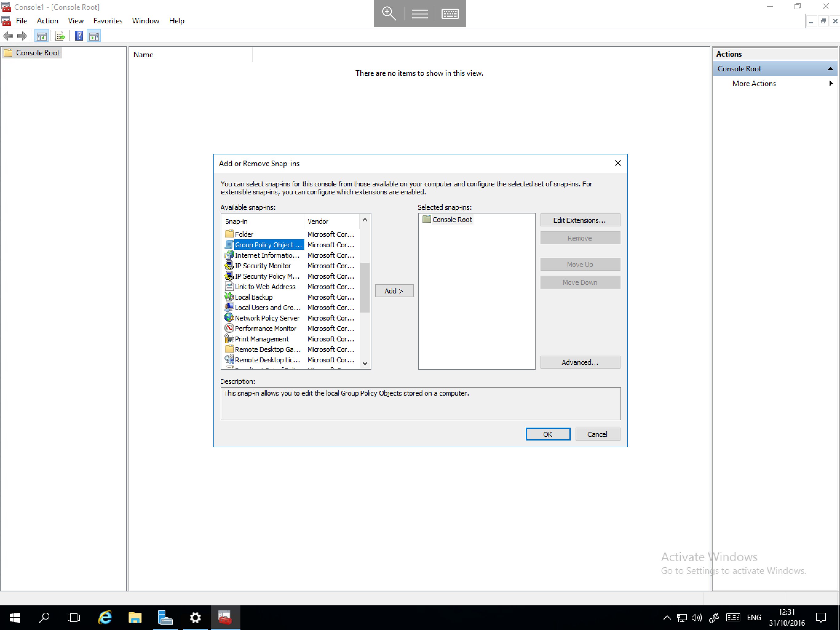Select the Performance Monitor snap-in
Screen dimensions: 840x630
click(x=265, y=328)
